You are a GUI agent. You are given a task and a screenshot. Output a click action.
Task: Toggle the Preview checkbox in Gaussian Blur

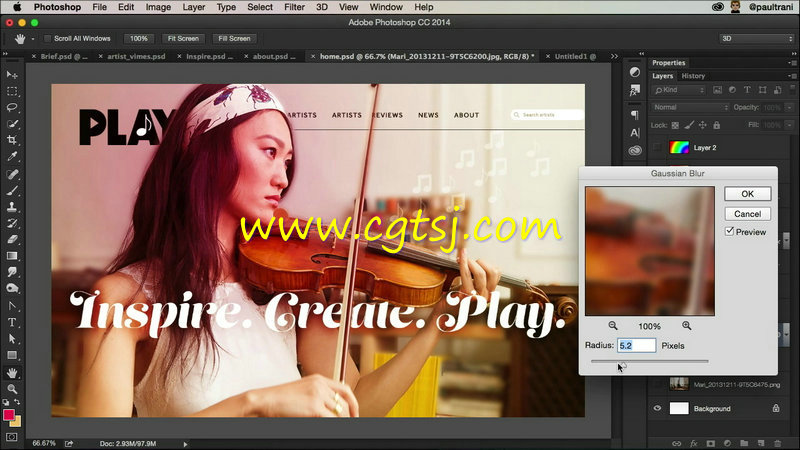pyautogui.click(x=730, y=232)
